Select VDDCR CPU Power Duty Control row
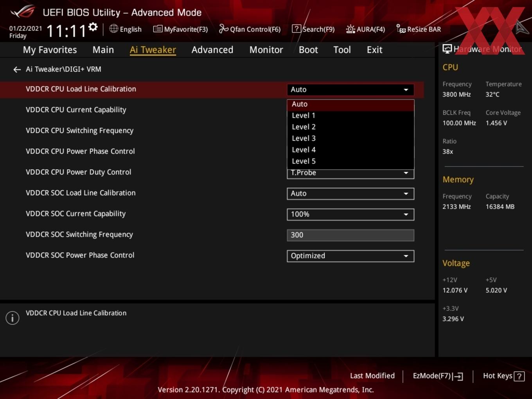The width and height of the screenshot is (532, 399). (x=78, y=172)
